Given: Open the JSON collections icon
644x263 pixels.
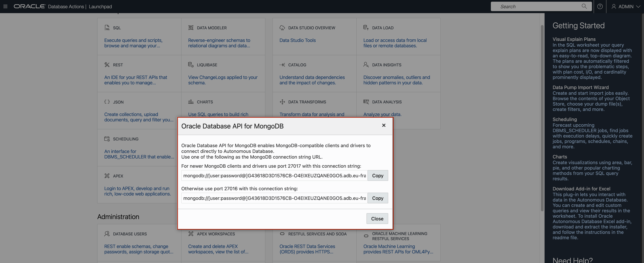Looking at the screenshot, I should (107, 102).
